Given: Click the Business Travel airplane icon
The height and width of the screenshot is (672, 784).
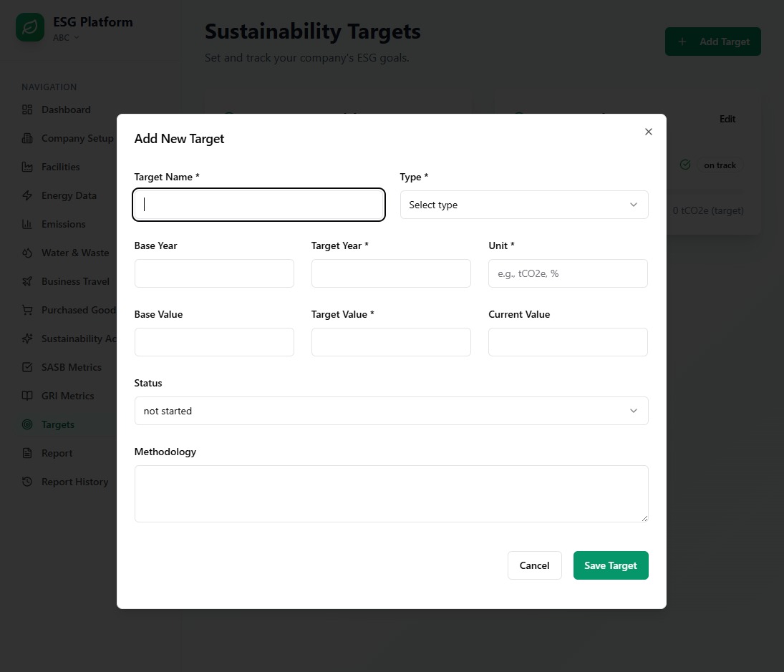Looking at the screenshot, I should click(27, 281).
